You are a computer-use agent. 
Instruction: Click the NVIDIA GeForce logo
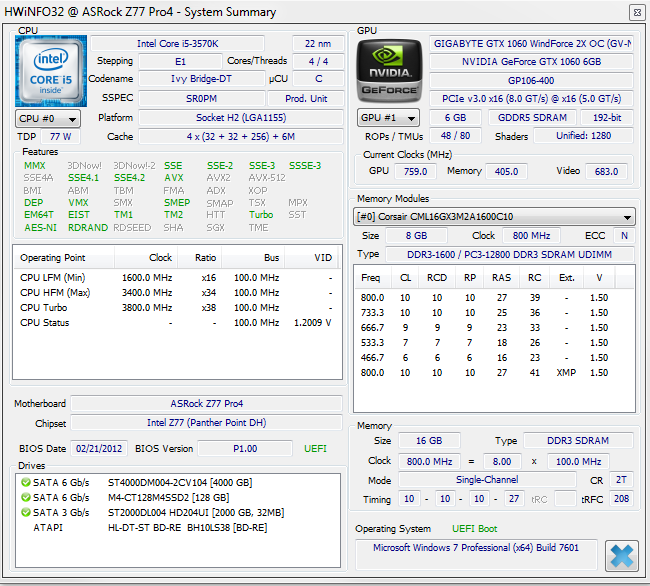point(389,71)
